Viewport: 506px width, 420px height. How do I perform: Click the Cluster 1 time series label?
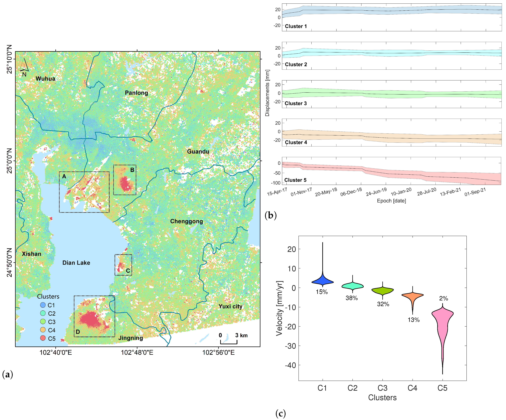click(x=296, y=26)
